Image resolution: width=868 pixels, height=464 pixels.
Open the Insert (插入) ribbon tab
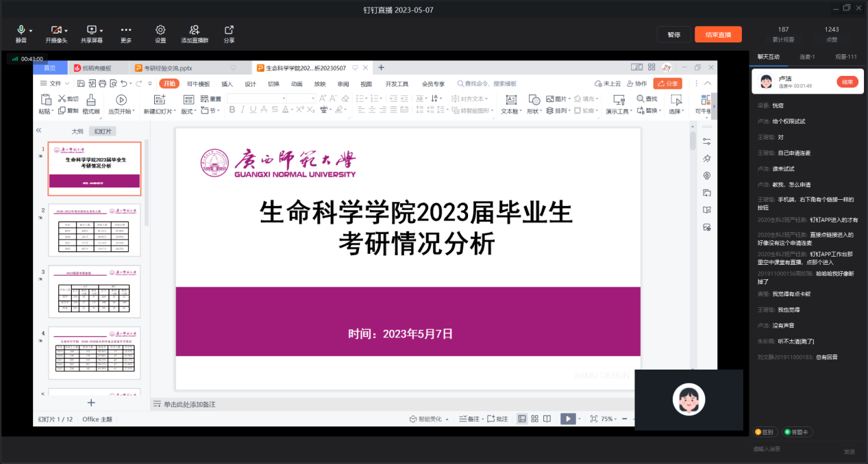pyautogui.click(x=227, y=83)
